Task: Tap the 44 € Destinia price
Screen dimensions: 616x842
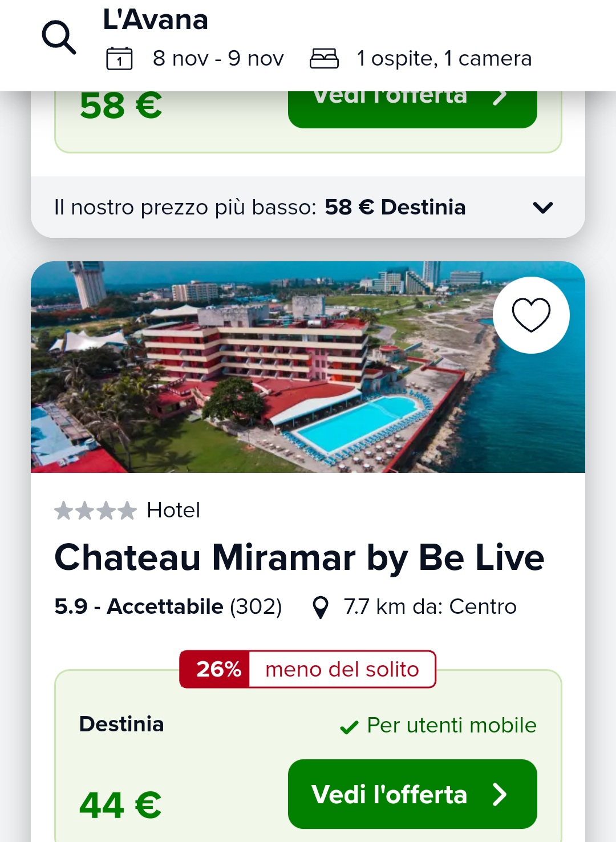Action: pos(120,805)
